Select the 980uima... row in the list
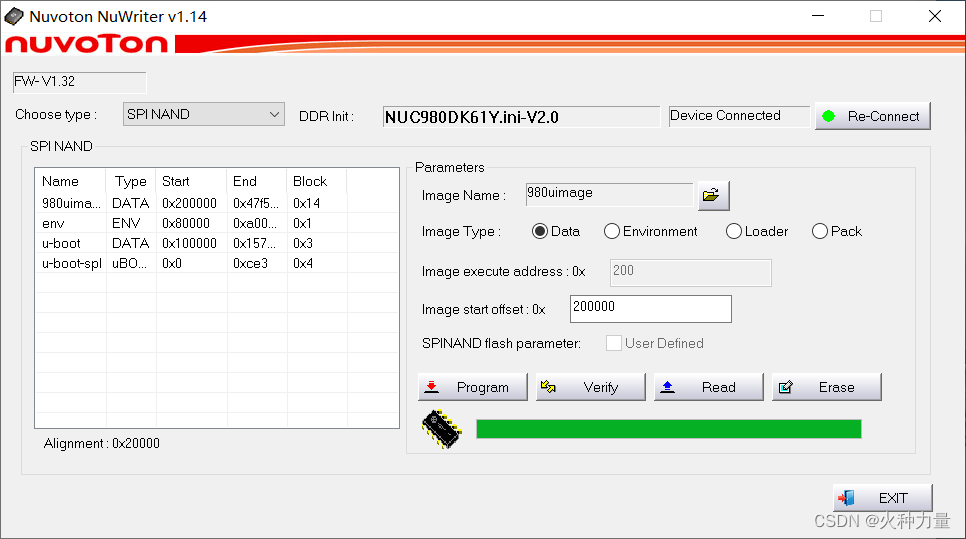966x539 pixels. pyautogui.click(x=217, y=203)
